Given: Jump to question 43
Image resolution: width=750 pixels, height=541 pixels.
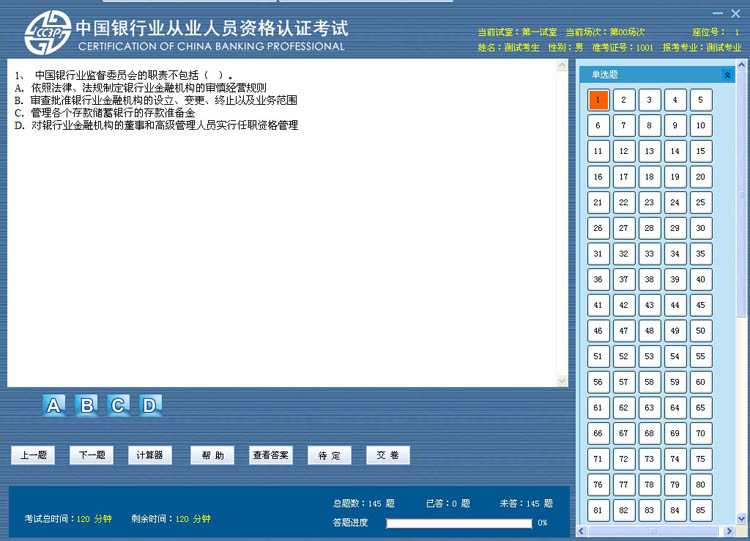Looking at the screenshot, I should point(649,305).
